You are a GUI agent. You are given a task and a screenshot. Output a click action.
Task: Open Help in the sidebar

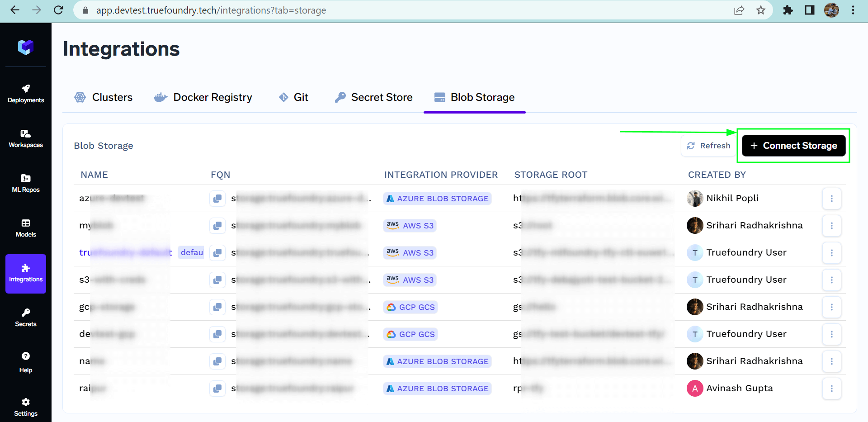coord(26,363)
